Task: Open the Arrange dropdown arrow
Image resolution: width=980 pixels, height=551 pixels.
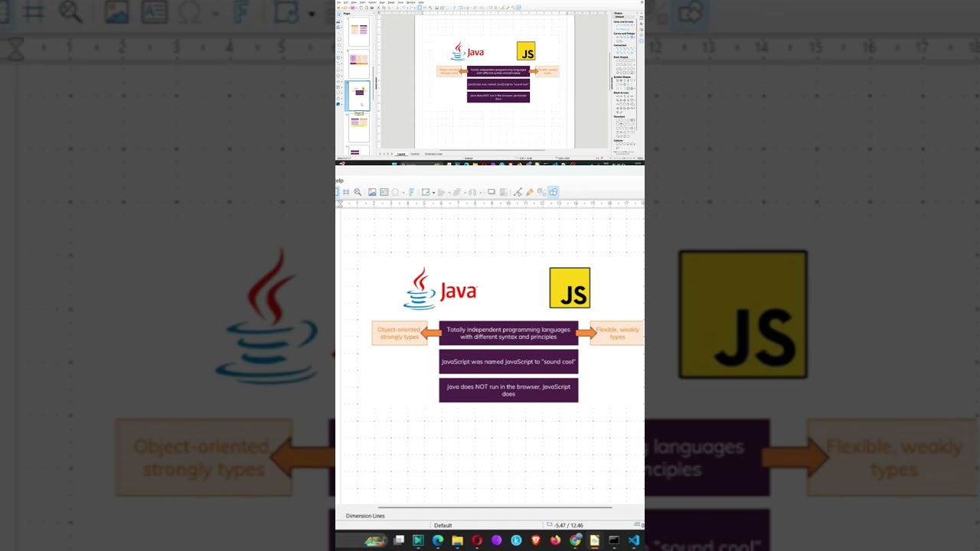Action: [465, 192]
